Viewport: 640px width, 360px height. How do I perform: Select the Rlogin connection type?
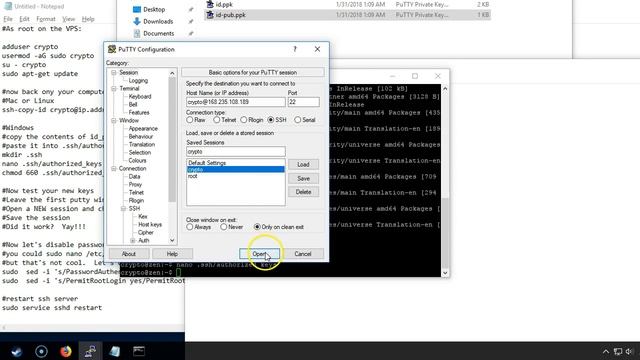[244, 120]
